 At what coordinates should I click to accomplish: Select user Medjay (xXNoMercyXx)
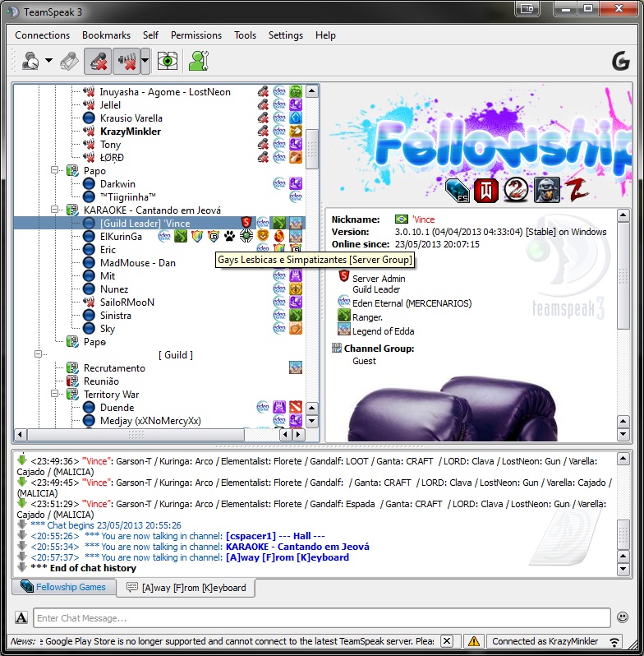point(150,420)
